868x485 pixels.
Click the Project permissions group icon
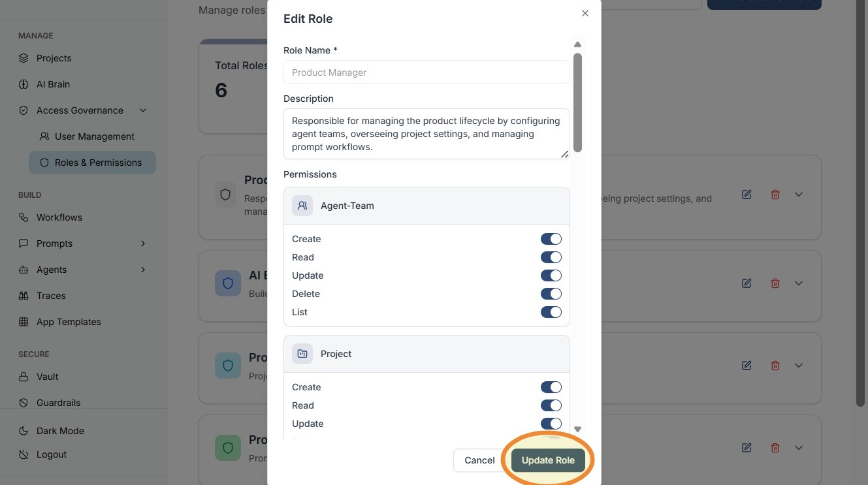(302, 354)
